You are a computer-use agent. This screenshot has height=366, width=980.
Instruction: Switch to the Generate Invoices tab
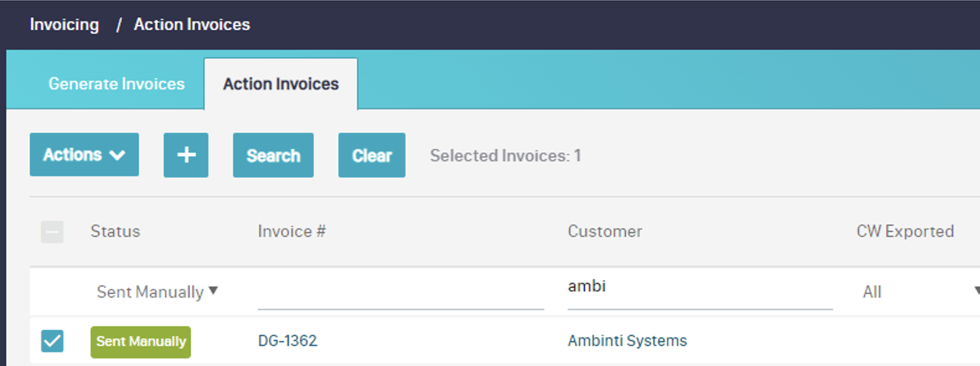[x=117, y=84]
